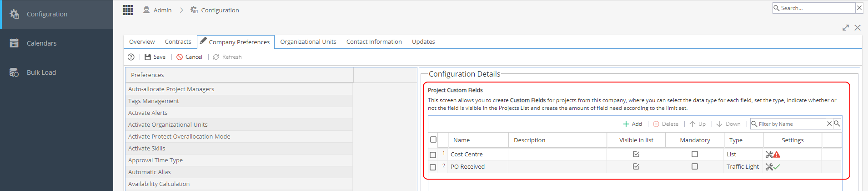
Task: Select all rows with header checkbox
Action: [x=433, y=139]
